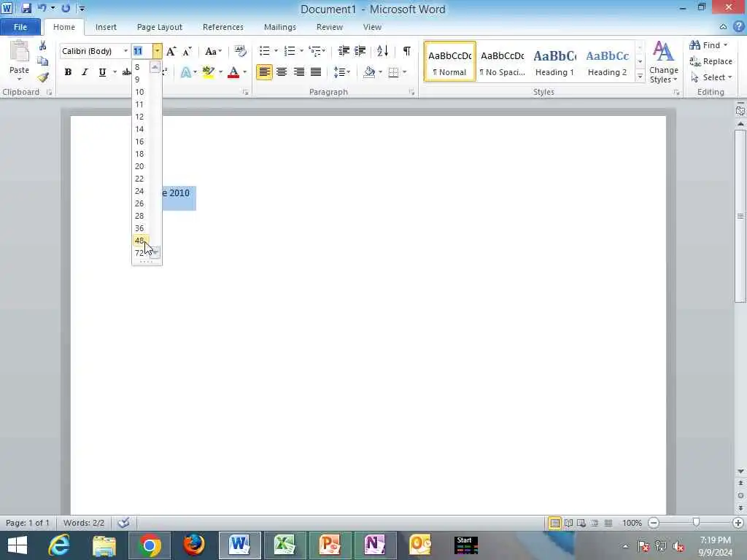Open Change Case Aa dropdown
747x560 pixels.
pyautogui.click(x=213, y=51)
